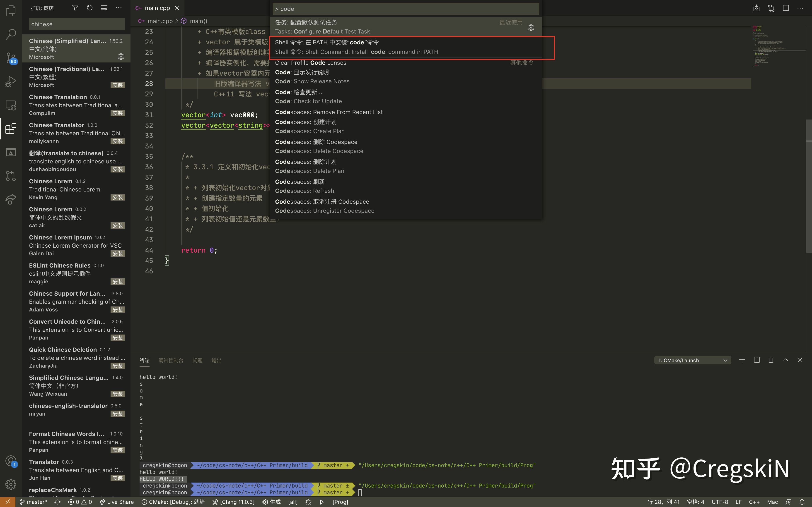Open settings gear on Chinese (Simplified) extension
Viewport: 812px width, 507px height.
[121, 57]
